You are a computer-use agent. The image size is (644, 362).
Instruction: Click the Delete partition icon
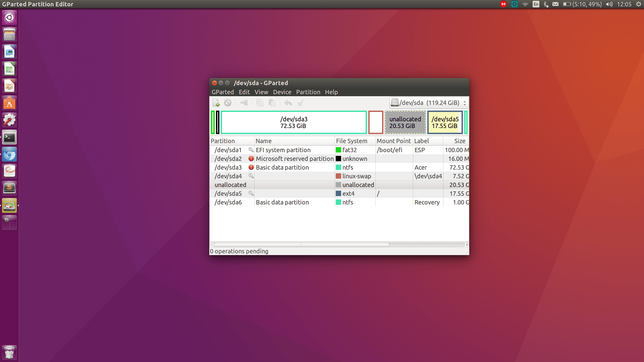228,103
